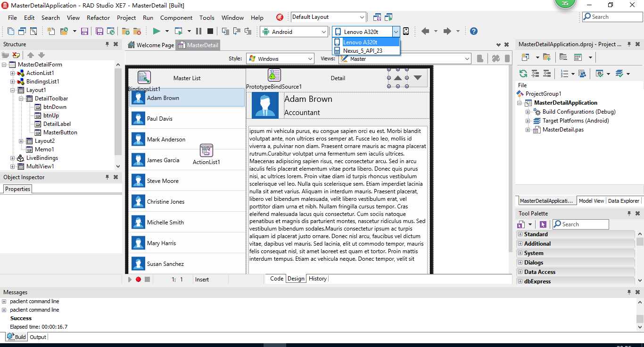This screenshot has height=347, width=644.
Task: Open the Tools menu
Action: pos(206,17)
